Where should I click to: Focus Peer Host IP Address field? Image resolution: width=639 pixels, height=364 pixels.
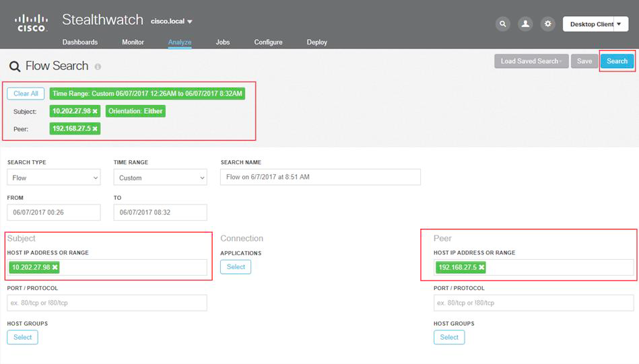[533, 268]
